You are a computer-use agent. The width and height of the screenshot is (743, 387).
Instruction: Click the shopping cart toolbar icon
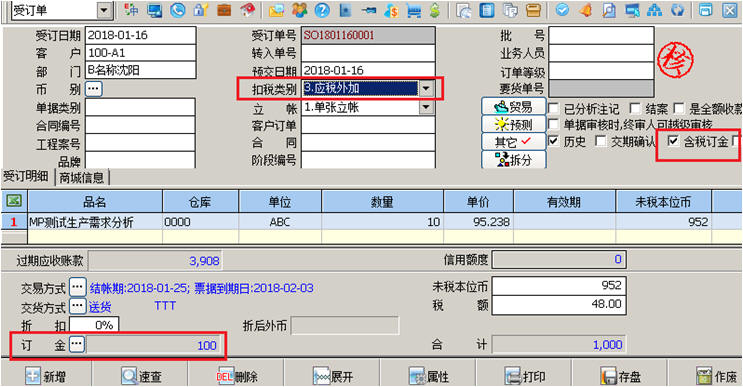[413, 10]
